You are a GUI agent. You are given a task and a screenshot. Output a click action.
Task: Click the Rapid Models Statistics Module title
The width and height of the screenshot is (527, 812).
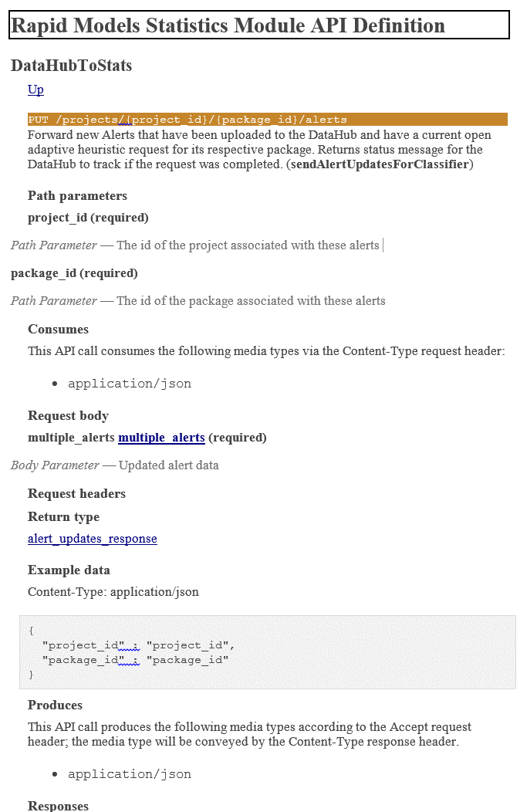(228, 25)
